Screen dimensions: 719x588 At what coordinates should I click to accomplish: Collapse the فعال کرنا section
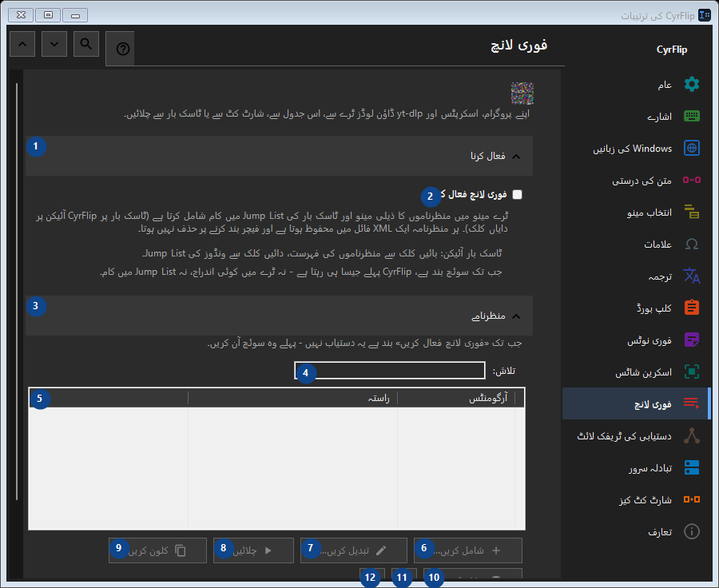pyautogui.click(x=280, y=156)
